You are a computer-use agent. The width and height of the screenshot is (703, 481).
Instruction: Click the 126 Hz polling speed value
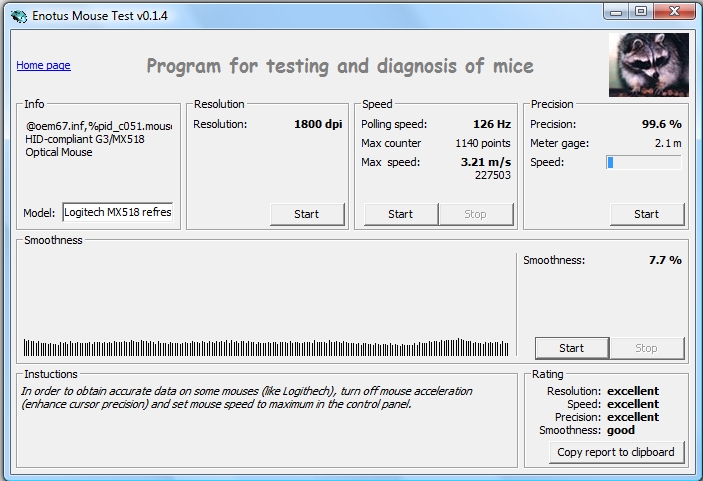point(492,124)
